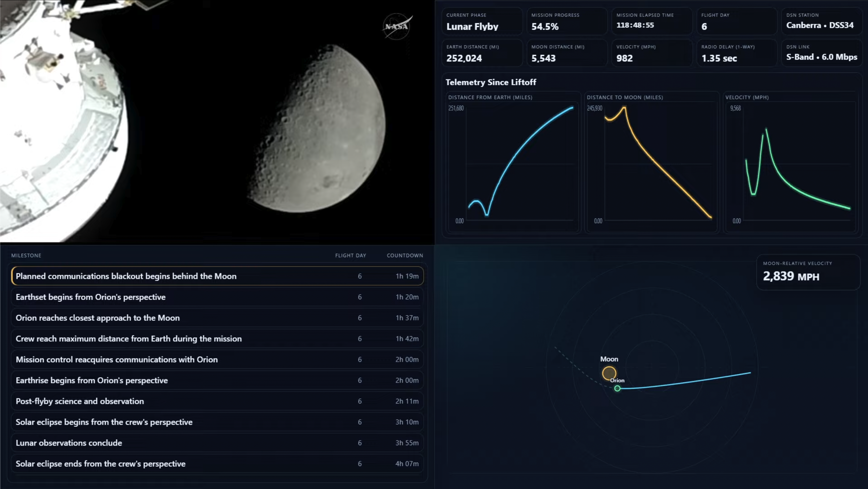This screenshot has height=489, width=868.
Task: Click the Countdown column header
Action: click(x=405, y=255)
